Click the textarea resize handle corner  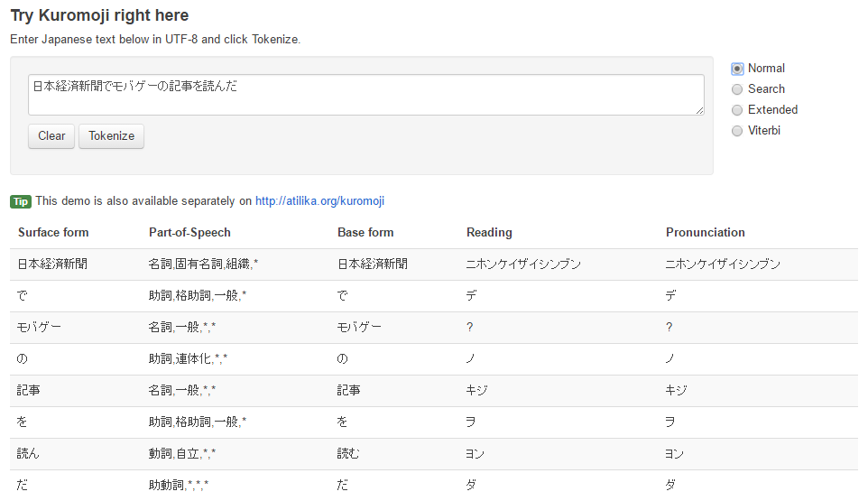pyautogui.click(x=699, y=111)
